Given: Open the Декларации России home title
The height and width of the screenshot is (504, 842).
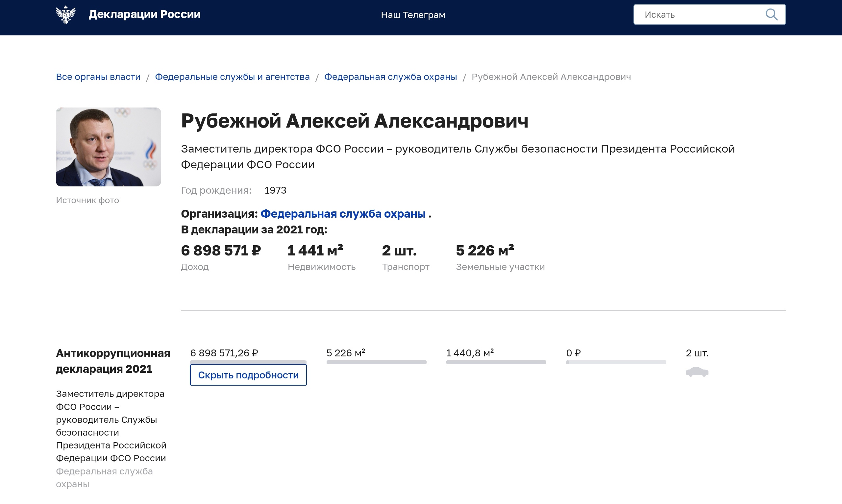Looking at the screenshot, I should coord(144,14).
